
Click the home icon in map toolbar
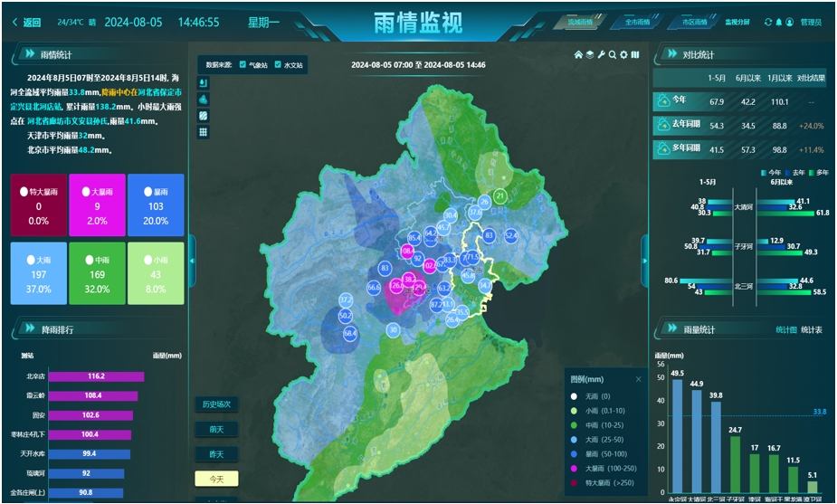click(579, 55)
